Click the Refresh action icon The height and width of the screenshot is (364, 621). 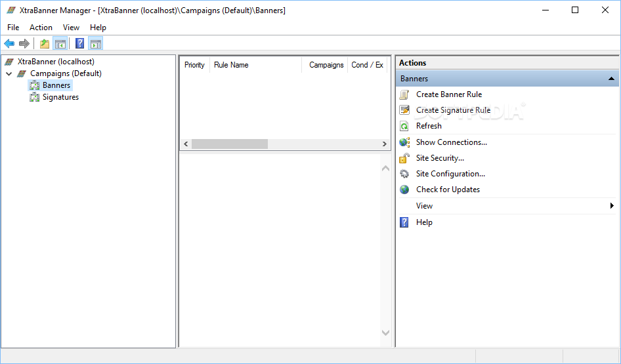click(x=404, y=126)
